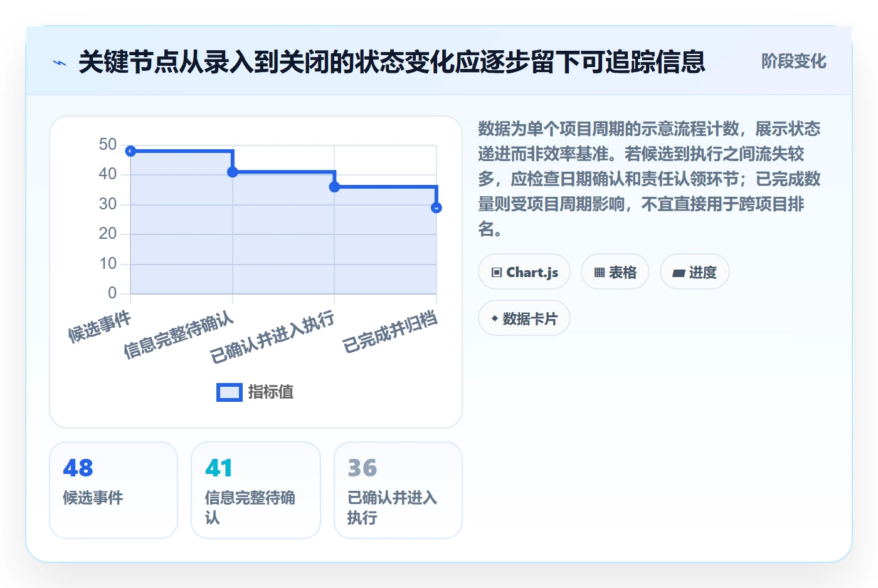Click the 指标值 legend color swatch
This screenshot has width=878, height=588.
(230, 392)
